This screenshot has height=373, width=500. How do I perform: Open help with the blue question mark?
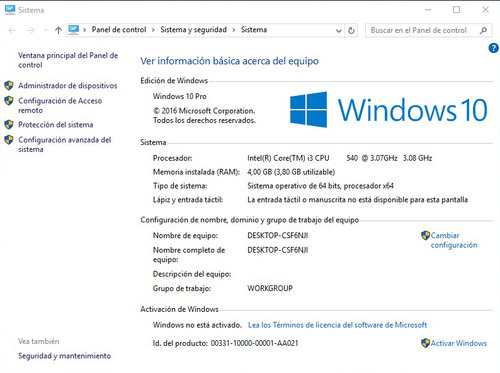(x=493, y=48)
